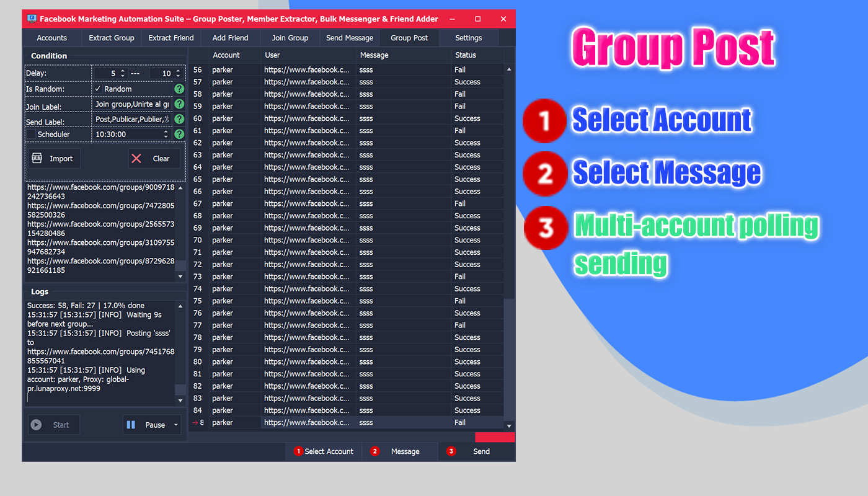Open the Send Message tab
Image resolution: width=868 pixels, height=496 pixels.
tap(350, 38)
